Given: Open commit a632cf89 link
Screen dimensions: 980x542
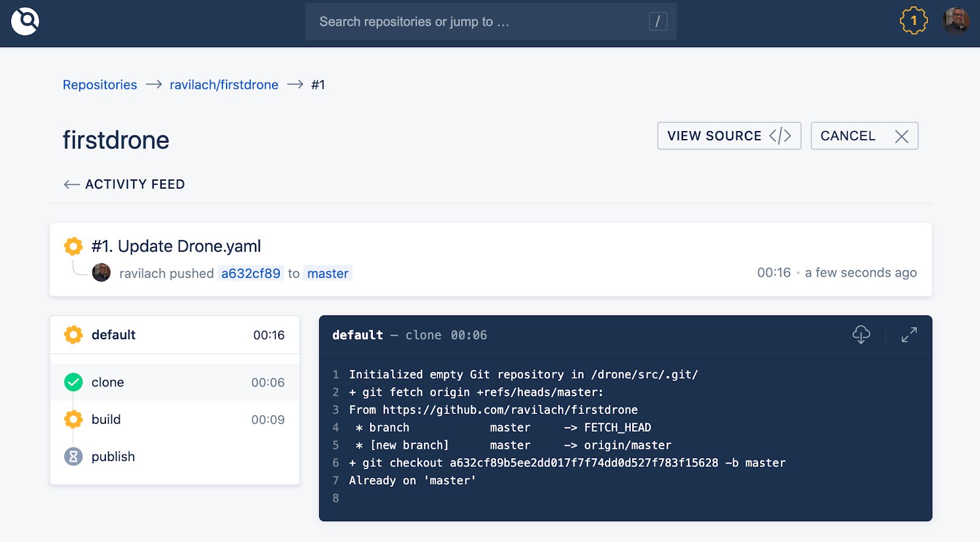Looking at the screenshot, I should pyautogui.click(x=251, y=273).
